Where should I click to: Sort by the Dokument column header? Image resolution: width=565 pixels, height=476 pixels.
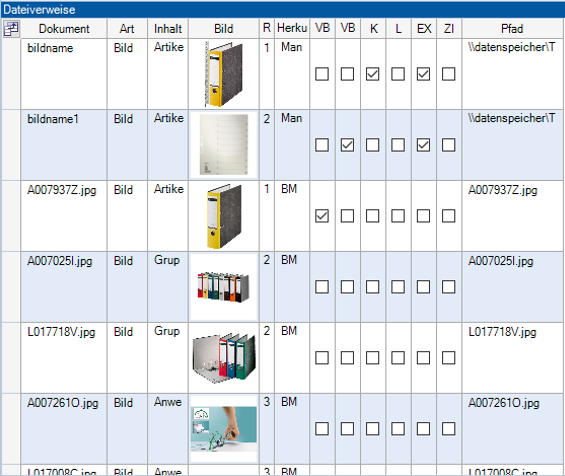coord(64,28)
